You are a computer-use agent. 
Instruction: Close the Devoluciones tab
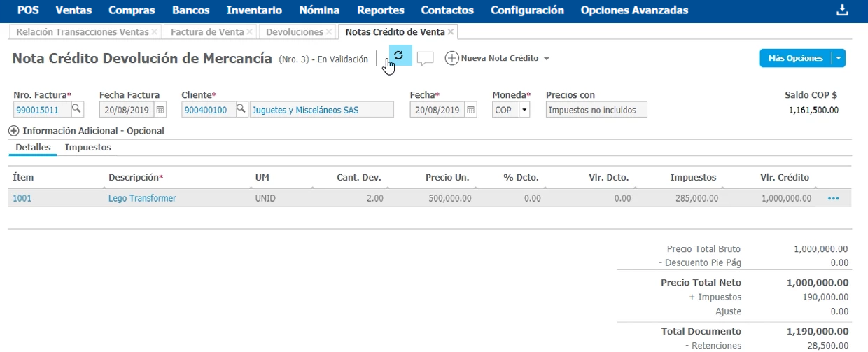coord(330,32)
